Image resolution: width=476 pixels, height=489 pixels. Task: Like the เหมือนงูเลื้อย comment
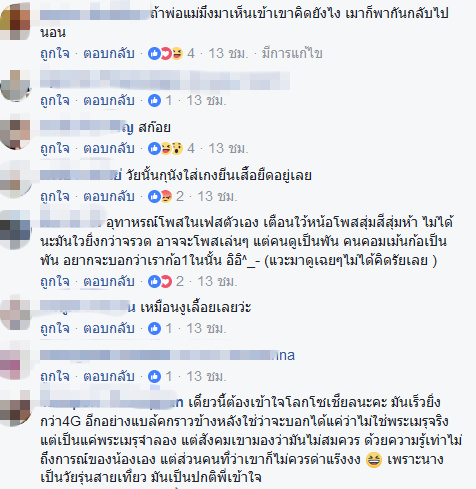pyautogui.click(x=55, y=329)
